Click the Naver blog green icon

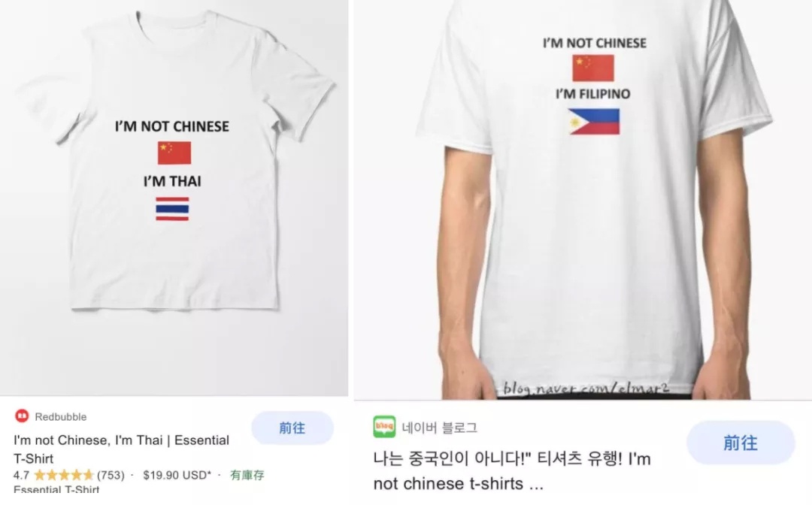click(x=383, y=427)
